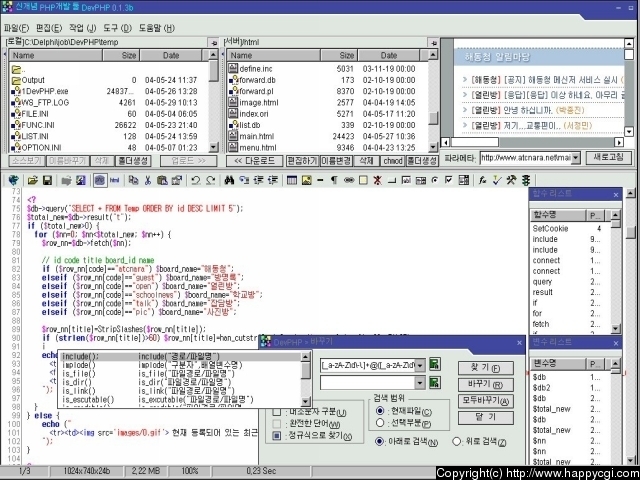Click the 모두바꾸기(A) replace all button

485,401
